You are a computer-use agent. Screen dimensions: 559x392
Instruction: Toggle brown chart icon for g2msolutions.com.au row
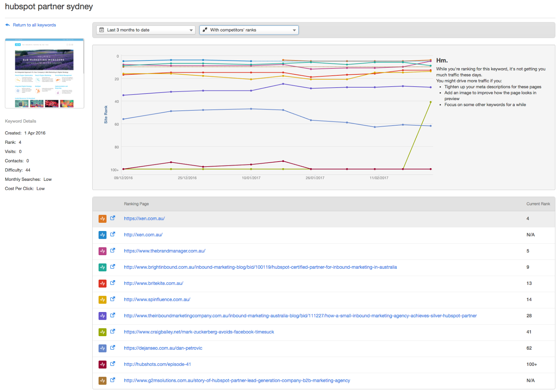102,381
